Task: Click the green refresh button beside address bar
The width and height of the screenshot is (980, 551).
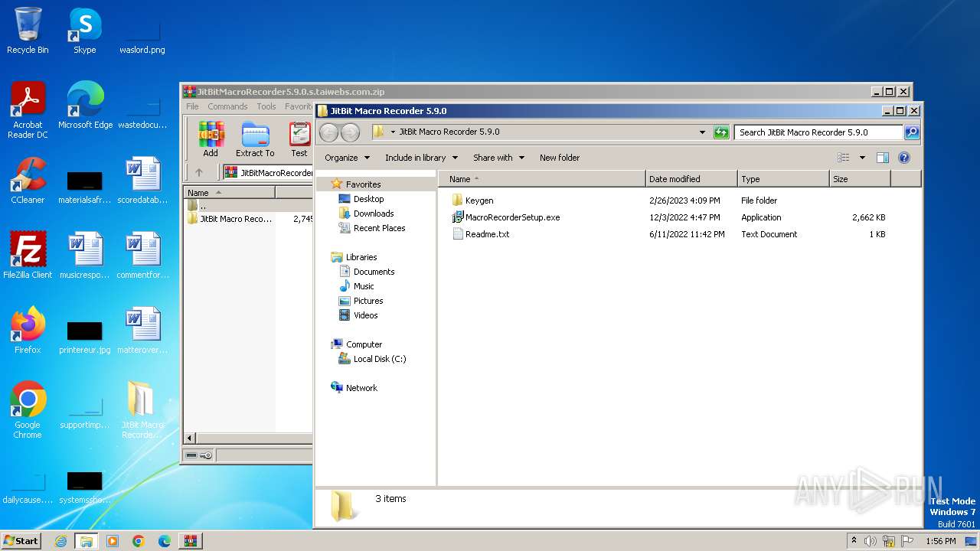Action: point(721,132)
